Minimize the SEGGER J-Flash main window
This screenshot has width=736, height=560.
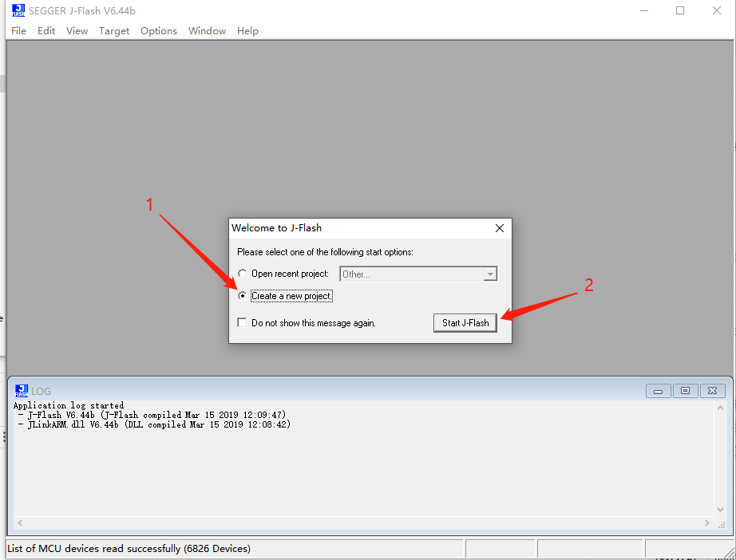644,10
